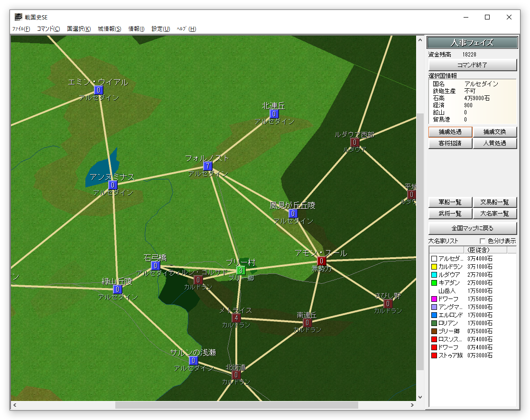530x420 pixels.
Task: Select the メトライス castle marker
Action: coord(236,318)
